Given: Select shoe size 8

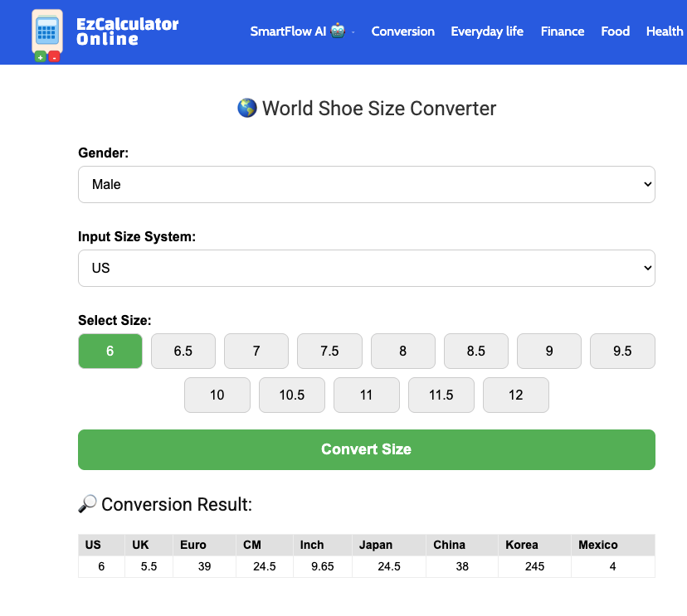Looking at the screenshot, I should [x=403, y=352].
